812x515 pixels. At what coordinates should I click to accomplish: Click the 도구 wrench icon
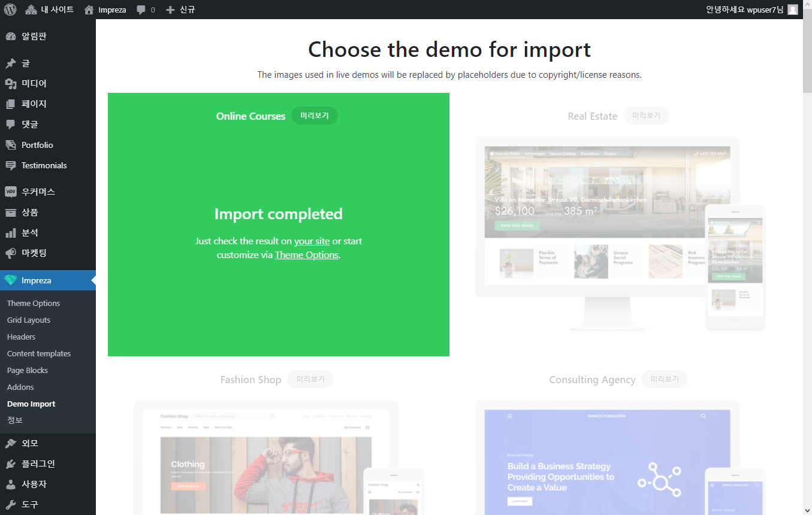coord(11,505)
